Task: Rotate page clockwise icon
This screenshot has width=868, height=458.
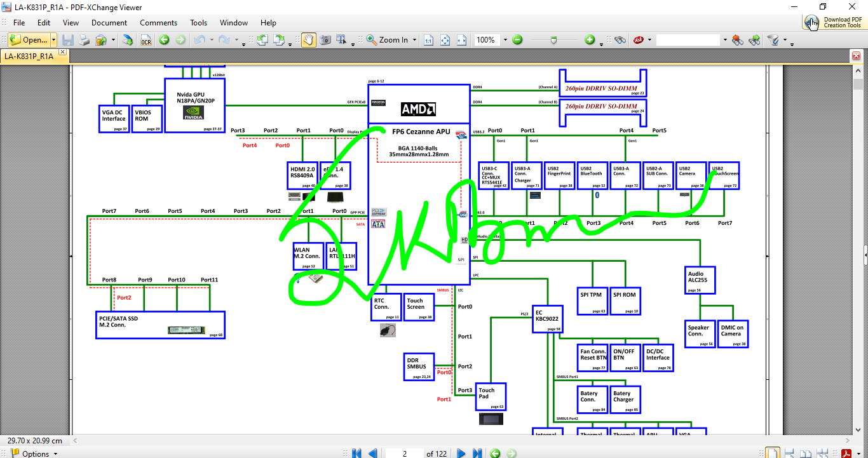Action: click(279, 40)
